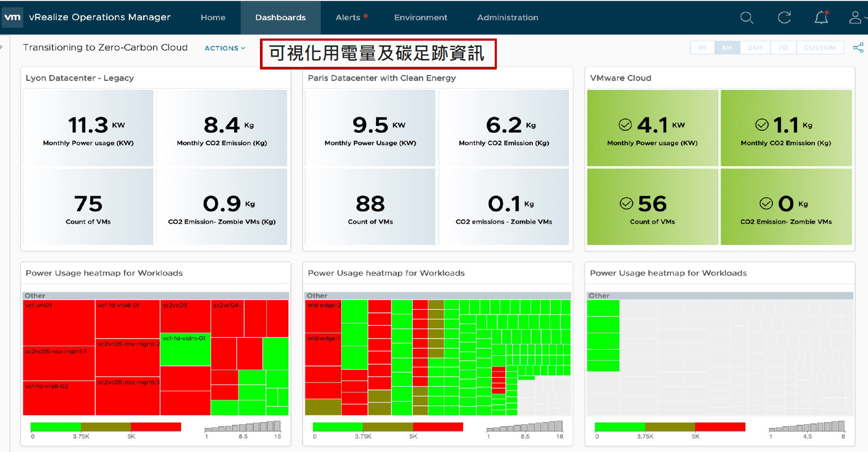The width and height of the screenshot is (868, 452).
Task: Click VMware Cloud 4.1 KW tile
Action: (x=652, y=128)
